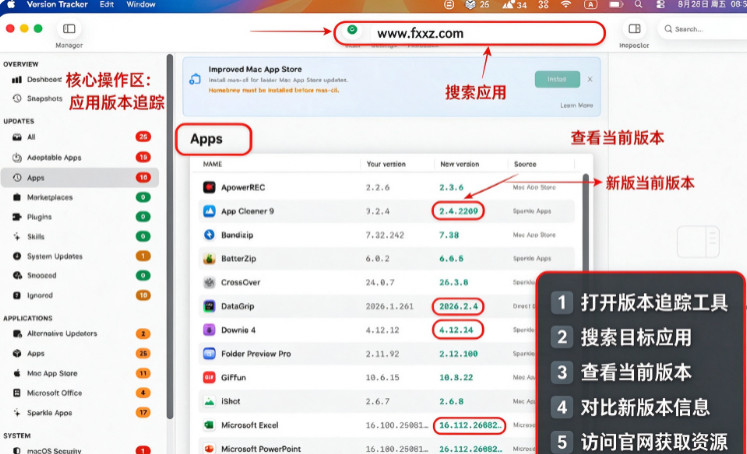Click the App Cleaner 9 app icon

[x=209, y=211]
